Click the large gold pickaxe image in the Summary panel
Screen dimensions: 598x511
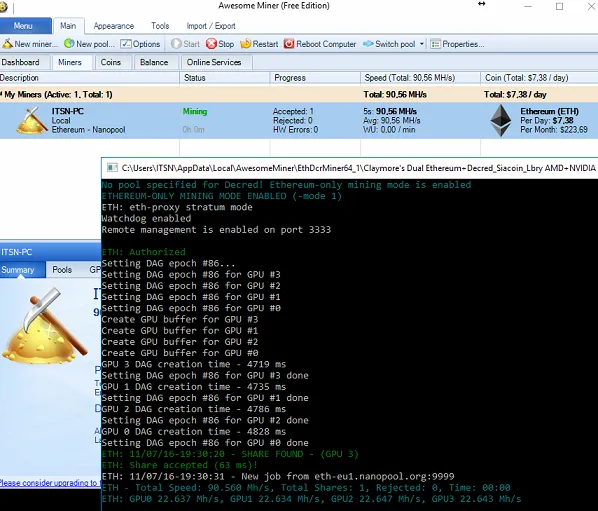pos(45,326)
